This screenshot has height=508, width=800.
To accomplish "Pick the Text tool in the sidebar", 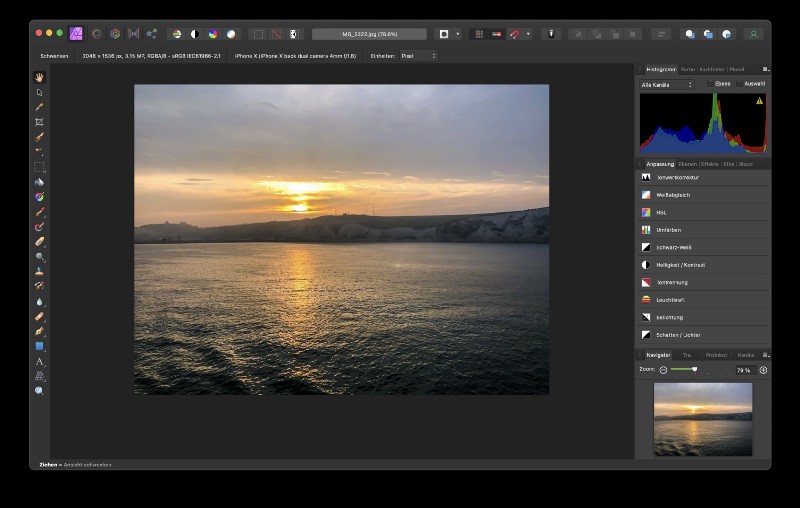I will coord(40,361).
